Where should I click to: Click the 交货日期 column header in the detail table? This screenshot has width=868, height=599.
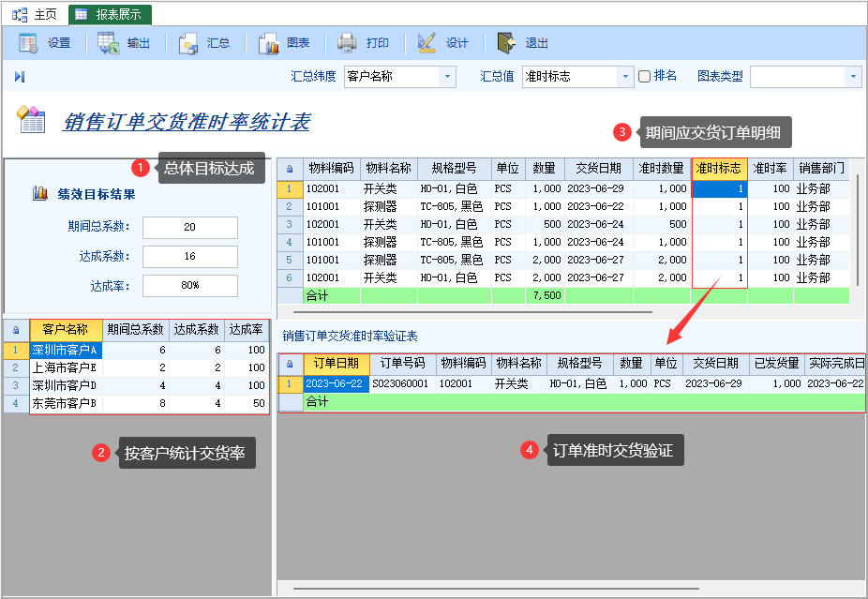[x=598, y=169]
